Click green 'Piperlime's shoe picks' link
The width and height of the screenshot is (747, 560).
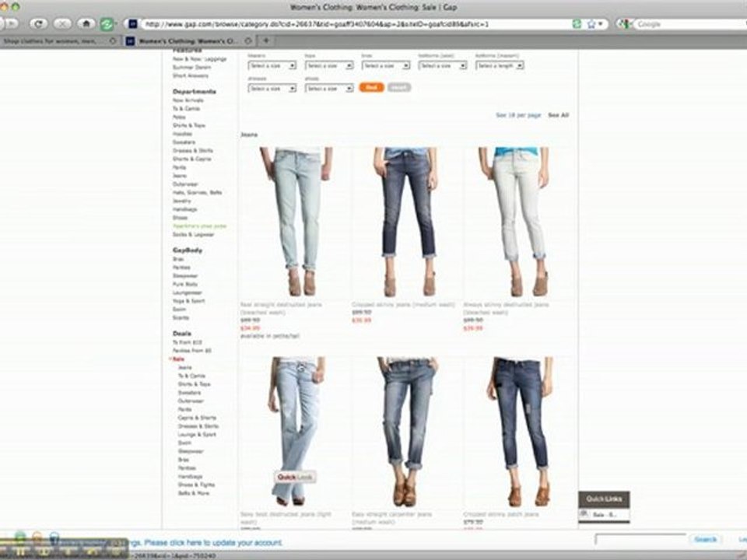pyautogui.click(x=200, y=226)
